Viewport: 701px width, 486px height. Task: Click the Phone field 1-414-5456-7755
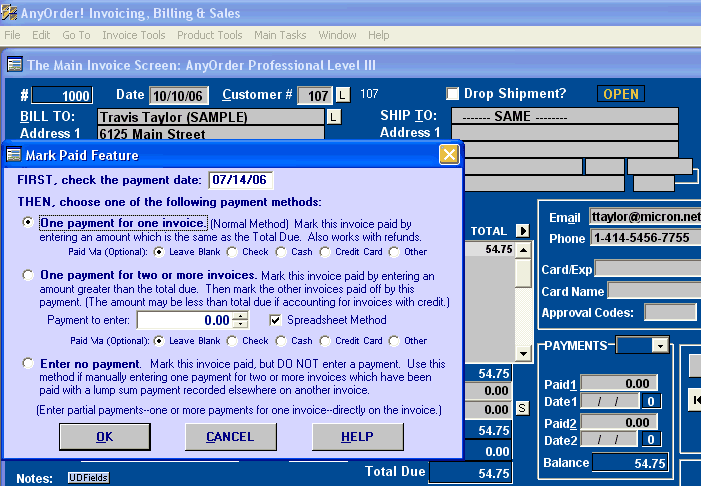pyautogui.click(x=645, y=237)
